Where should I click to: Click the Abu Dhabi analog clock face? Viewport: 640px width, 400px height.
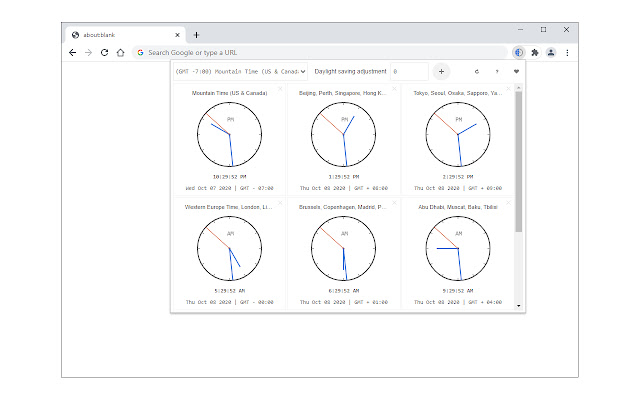[458, 248]
